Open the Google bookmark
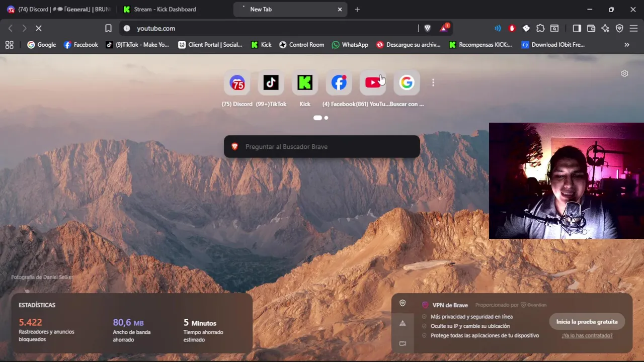 click(42, 45)
